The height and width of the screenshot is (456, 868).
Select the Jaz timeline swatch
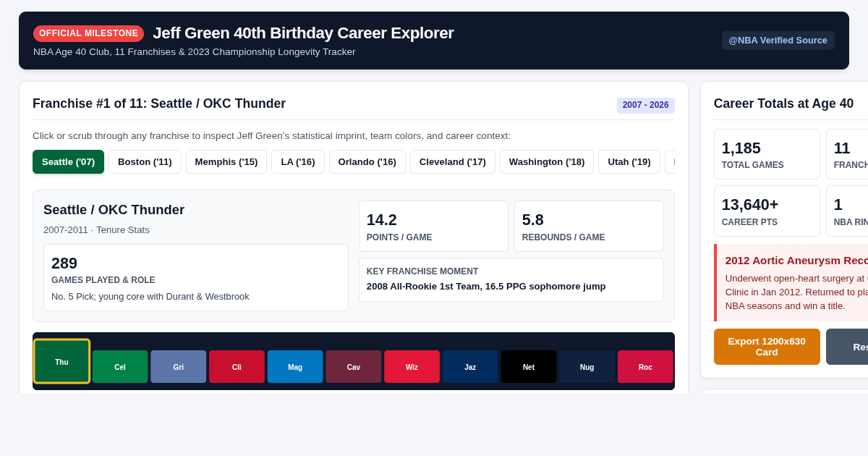click(470, 367)
